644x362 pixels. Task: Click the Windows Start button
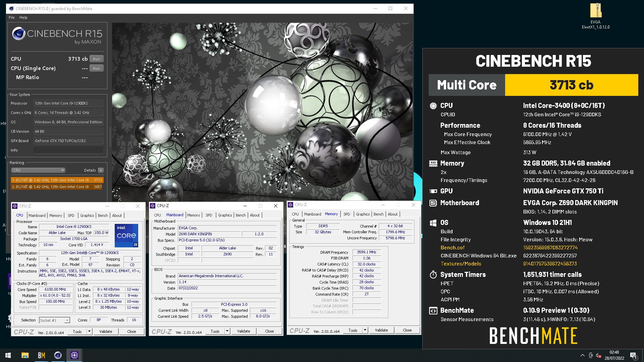coord(8,355)
